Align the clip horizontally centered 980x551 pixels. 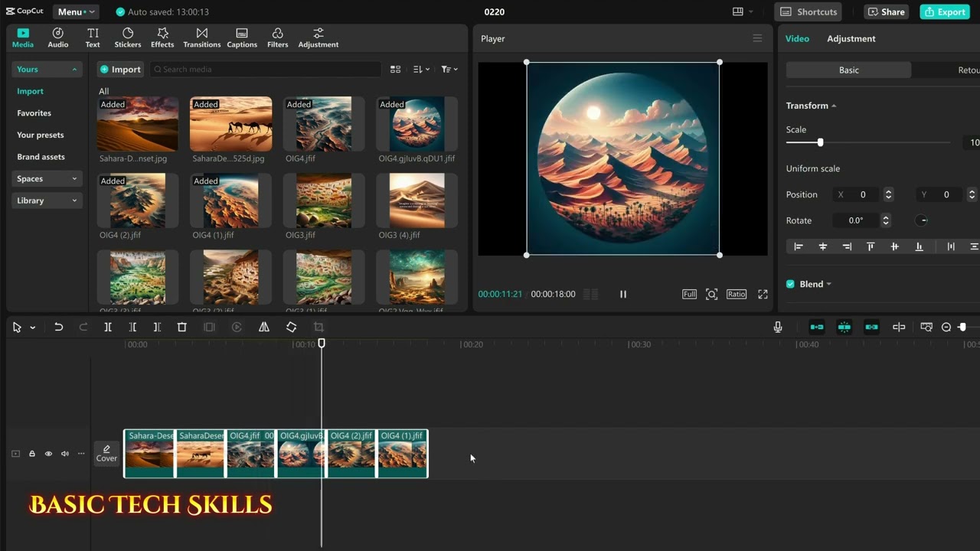[823, 246]
